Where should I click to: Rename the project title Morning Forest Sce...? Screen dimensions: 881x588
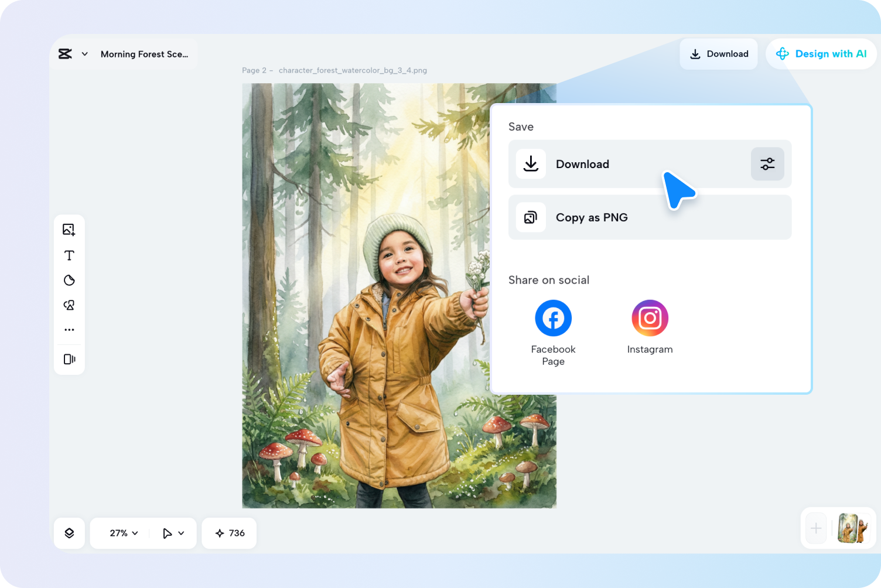[144, 54]
